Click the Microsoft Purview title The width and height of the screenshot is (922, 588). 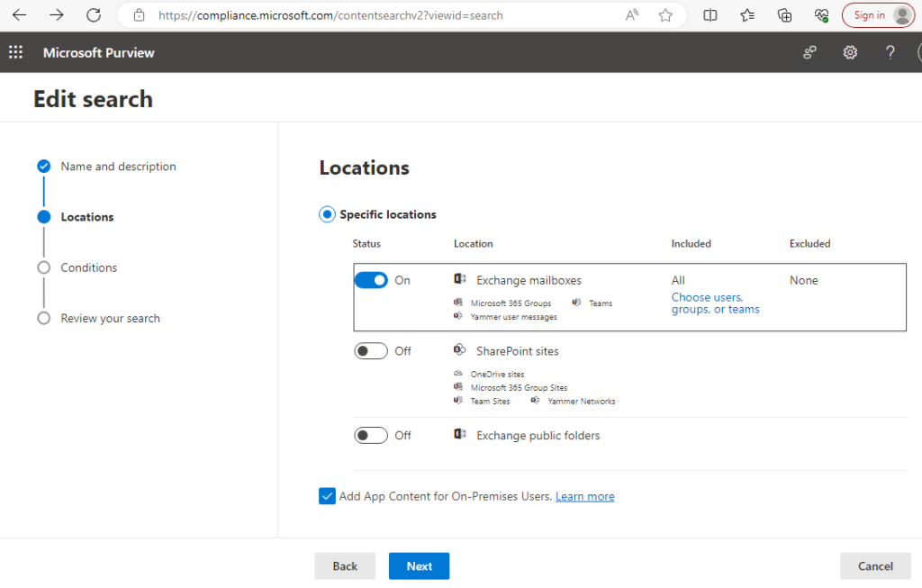(99, 52)
